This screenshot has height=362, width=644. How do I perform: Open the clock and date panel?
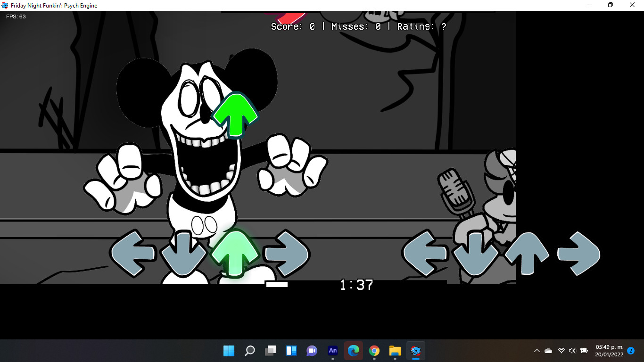click(609, 351)
